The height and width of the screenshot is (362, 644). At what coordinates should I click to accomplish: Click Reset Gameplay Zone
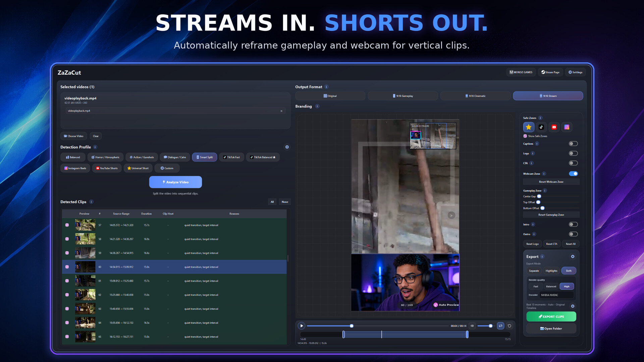pyautogui.click(x=551, y=215)
